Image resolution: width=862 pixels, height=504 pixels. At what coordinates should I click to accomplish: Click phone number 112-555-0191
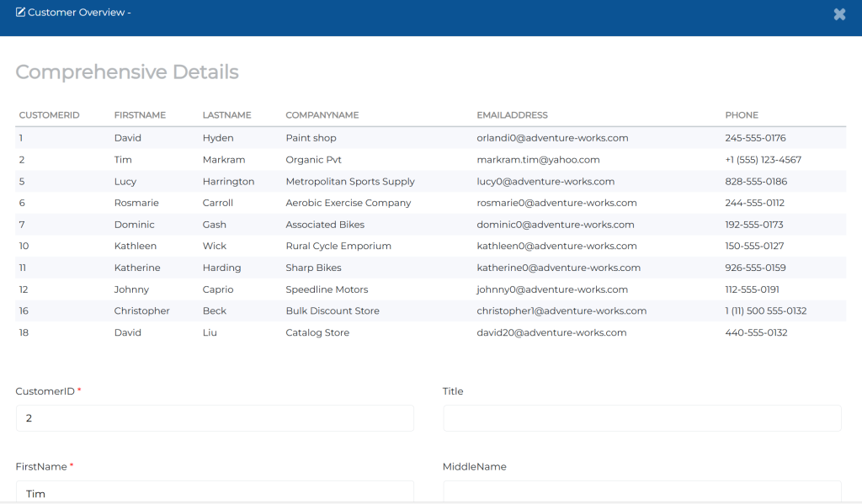point(752,289)
